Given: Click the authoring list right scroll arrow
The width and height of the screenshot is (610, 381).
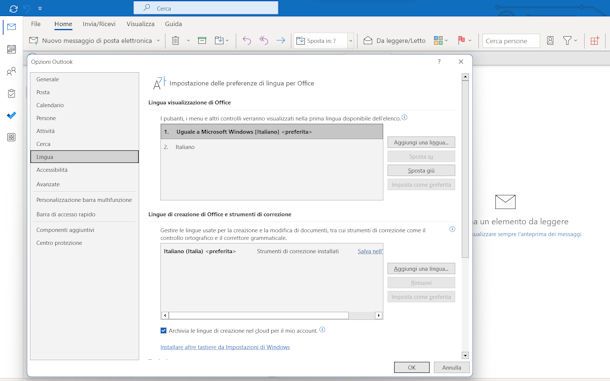Looking at the screenshot, I should tap(379, 316).
